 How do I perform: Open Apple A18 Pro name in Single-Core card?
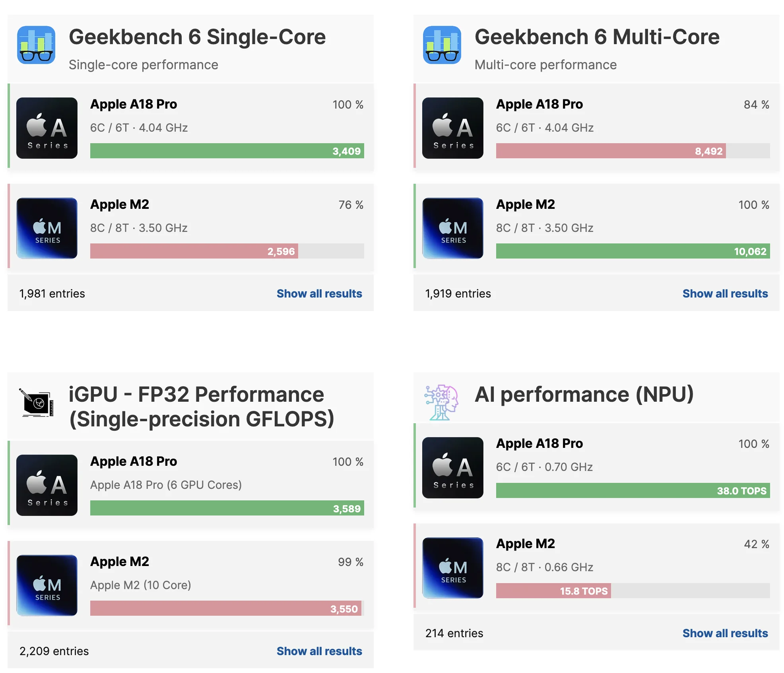[x=134, y=104]
